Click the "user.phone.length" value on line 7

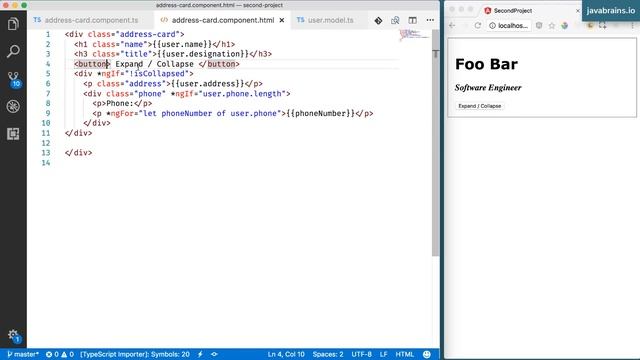tap(242, 93)
